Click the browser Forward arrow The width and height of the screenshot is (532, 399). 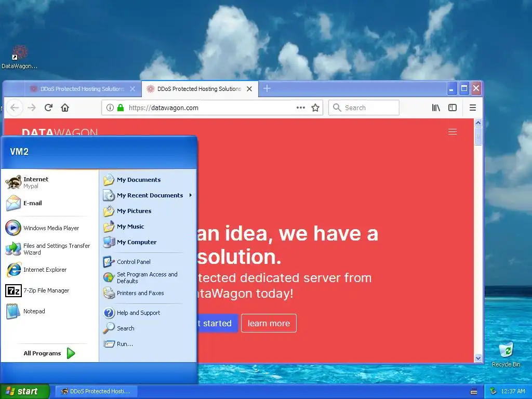tap(32, 108)
